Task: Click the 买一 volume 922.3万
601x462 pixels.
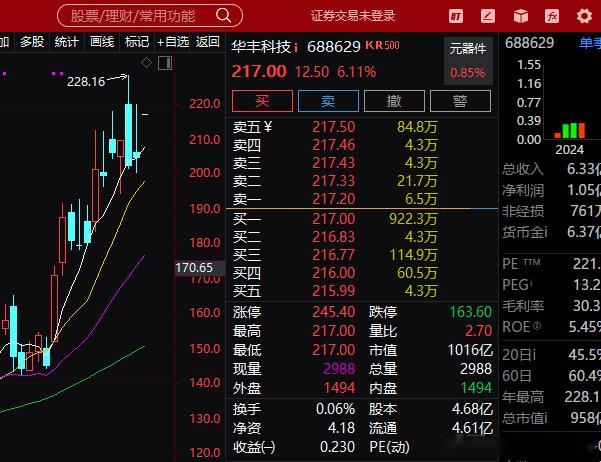Action: pos(413,219)
